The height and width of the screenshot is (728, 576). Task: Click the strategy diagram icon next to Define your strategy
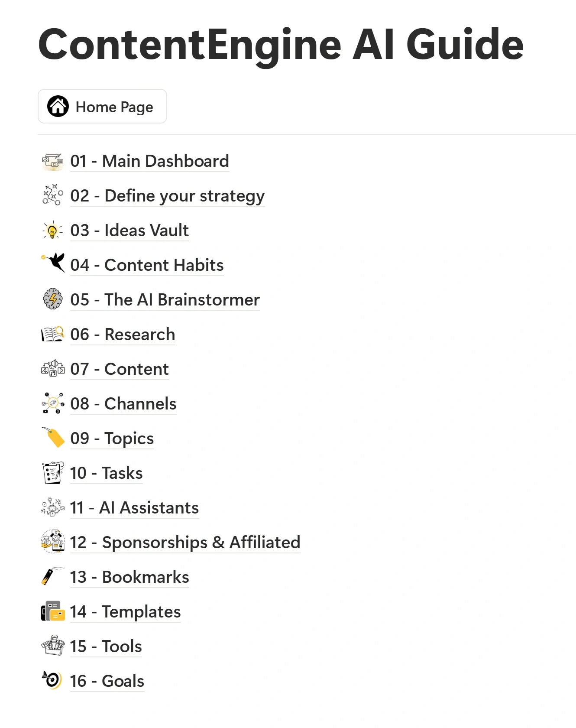(52, 195)
